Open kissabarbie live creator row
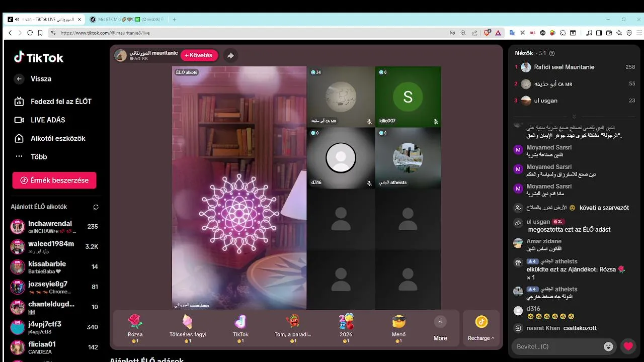The width and height of the screenshot is (644, 362). [x=54, y=267]
